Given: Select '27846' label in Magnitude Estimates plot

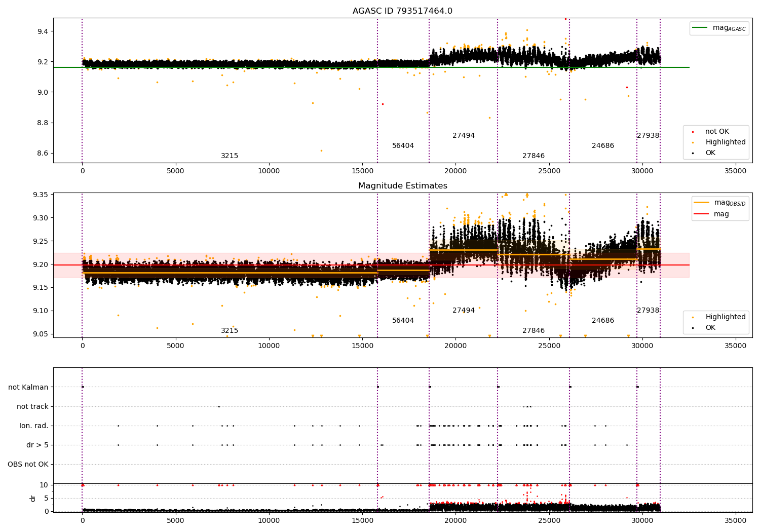Looking at the screenshot, I should click(x=534, y=331).
